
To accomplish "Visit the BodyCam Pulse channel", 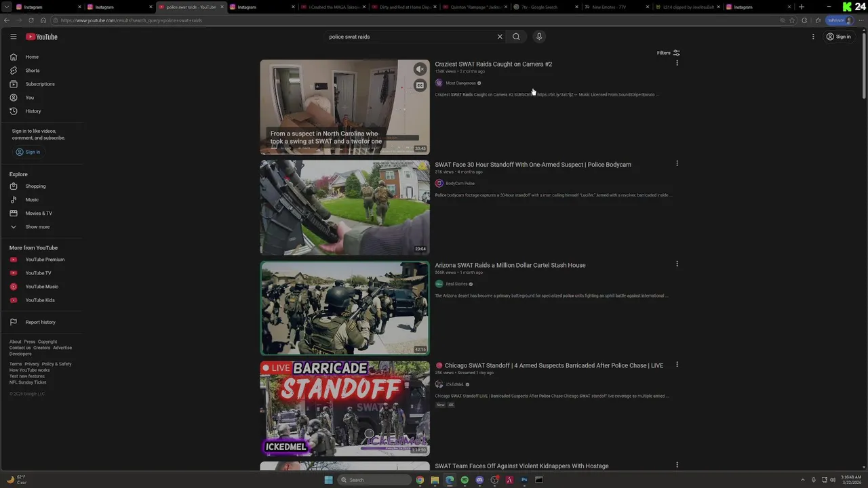I will [x=460, y=183].
